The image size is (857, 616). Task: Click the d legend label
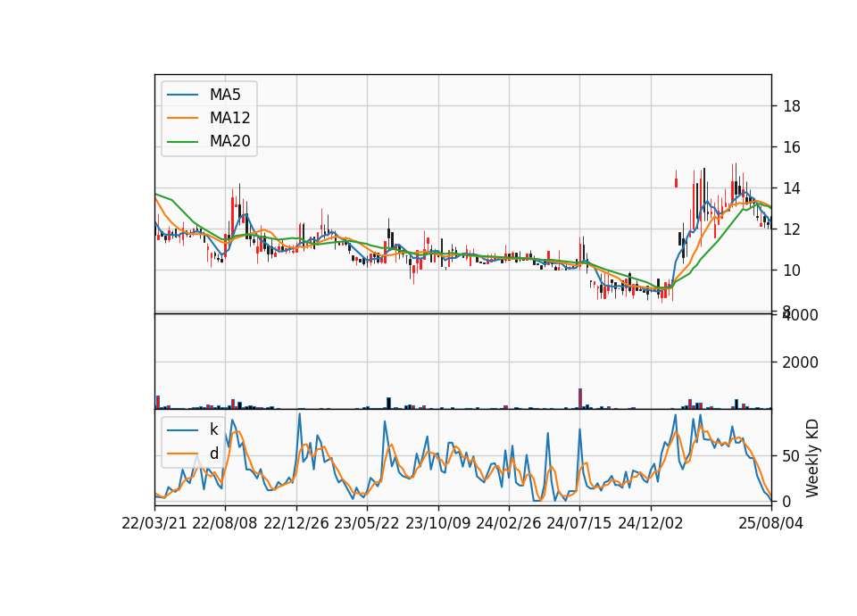pyautogui.click(x=213, y=454)
